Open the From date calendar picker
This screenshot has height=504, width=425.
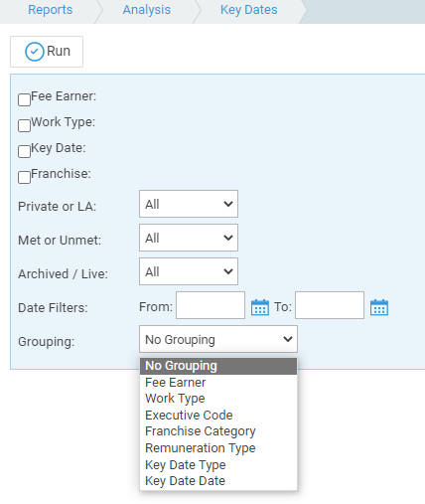(x=260, y=307)
